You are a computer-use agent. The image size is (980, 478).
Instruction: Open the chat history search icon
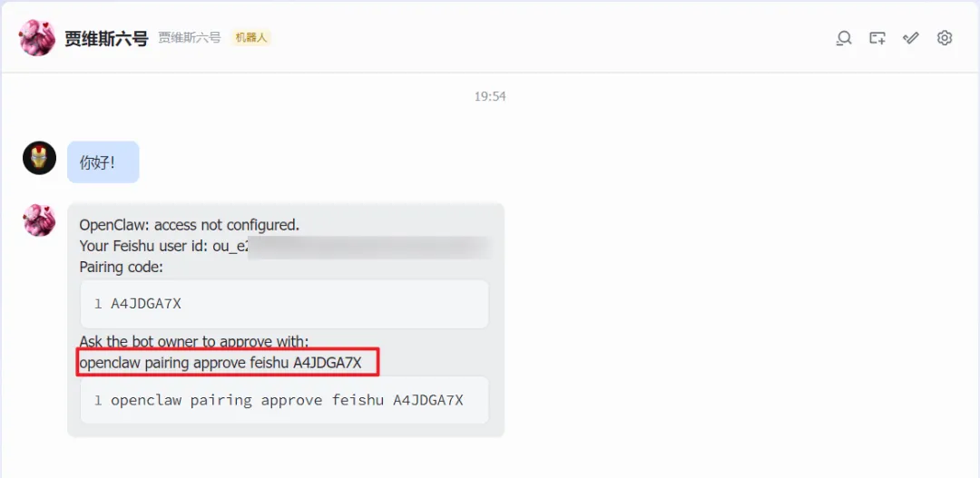tap(844, 38)
